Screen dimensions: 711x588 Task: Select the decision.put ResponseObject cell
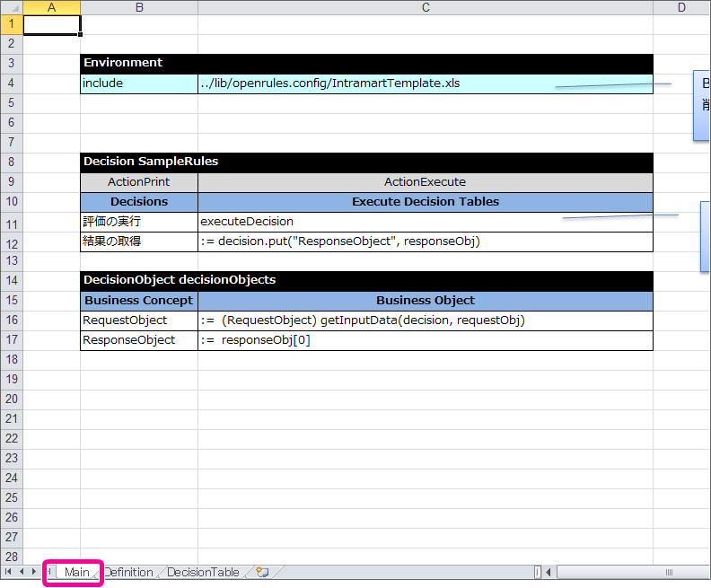tap(426, 241)
